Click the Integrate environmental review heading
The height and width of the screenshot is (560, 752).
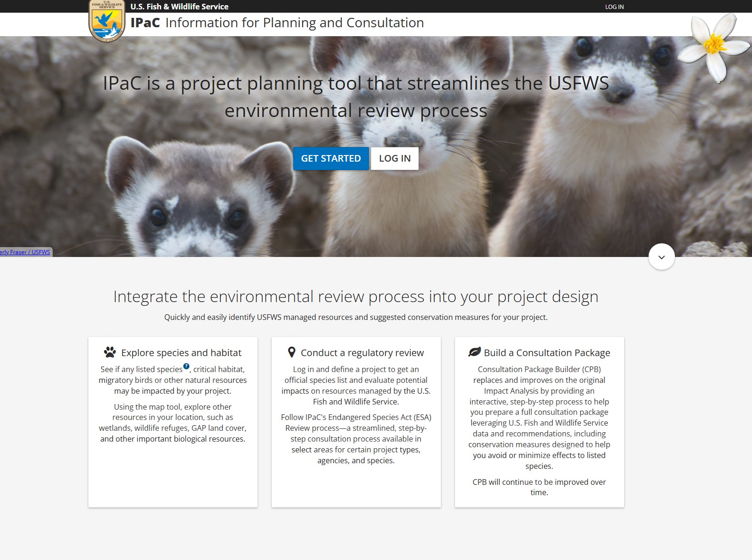point(356,296)
